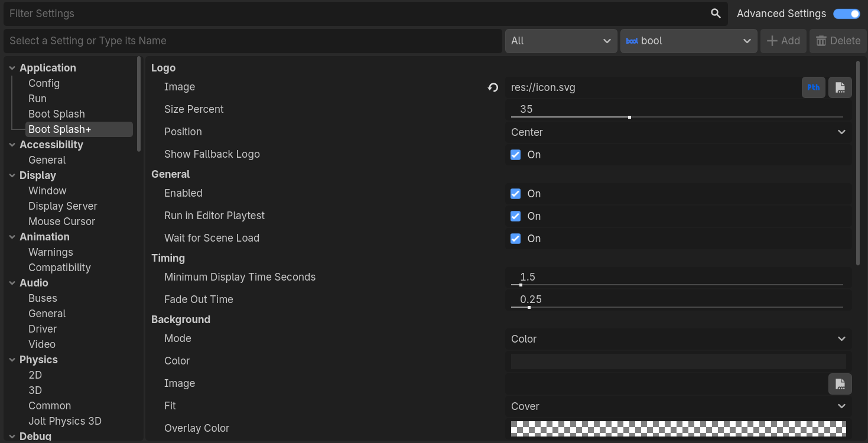Click the Filter Settings search field

[366, 14]
